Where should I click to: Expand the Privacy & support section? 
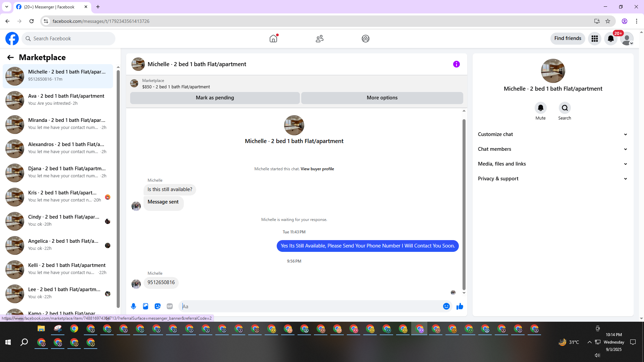pos(552,179)
